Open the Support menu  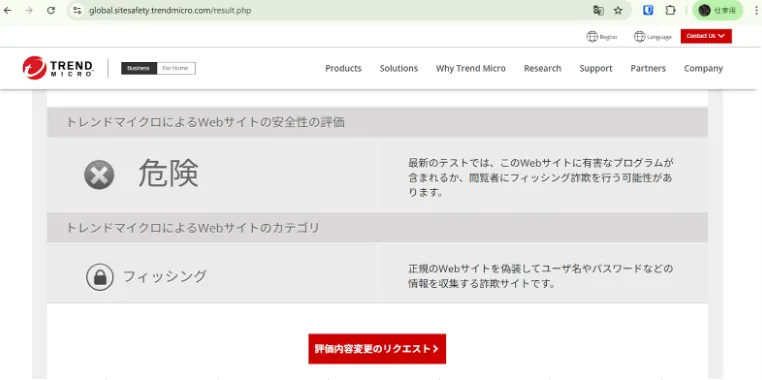pyautogui.click(x=596, y=69)
